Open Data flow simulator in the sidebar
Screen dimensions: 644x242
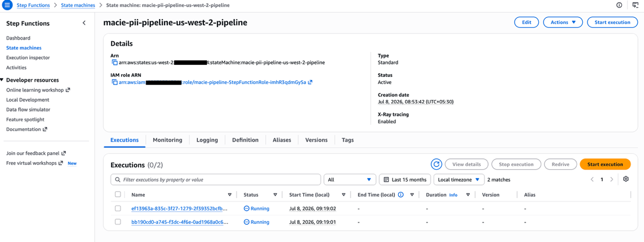(x=28, y=110)
